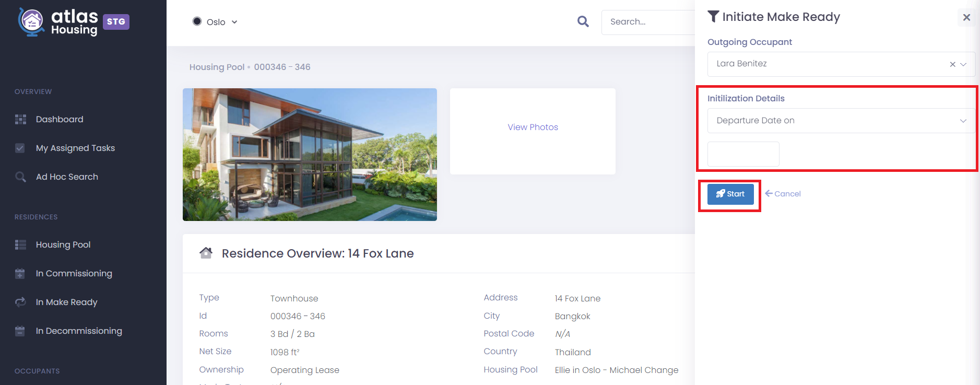Click the Housing Pool breadcrumb link
Viewport: 980px width, 385px height.
click(217, 67)
